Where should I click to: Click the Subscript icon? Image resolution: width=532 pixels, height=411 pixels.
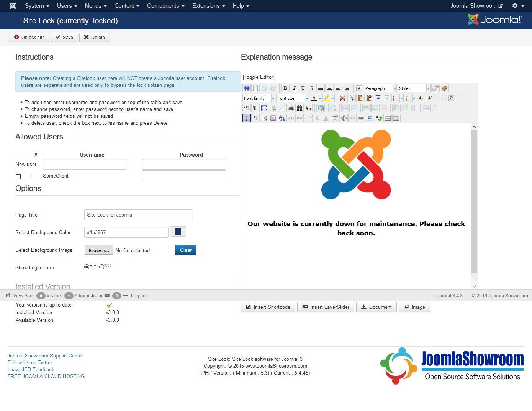click(x=421, y=98)
